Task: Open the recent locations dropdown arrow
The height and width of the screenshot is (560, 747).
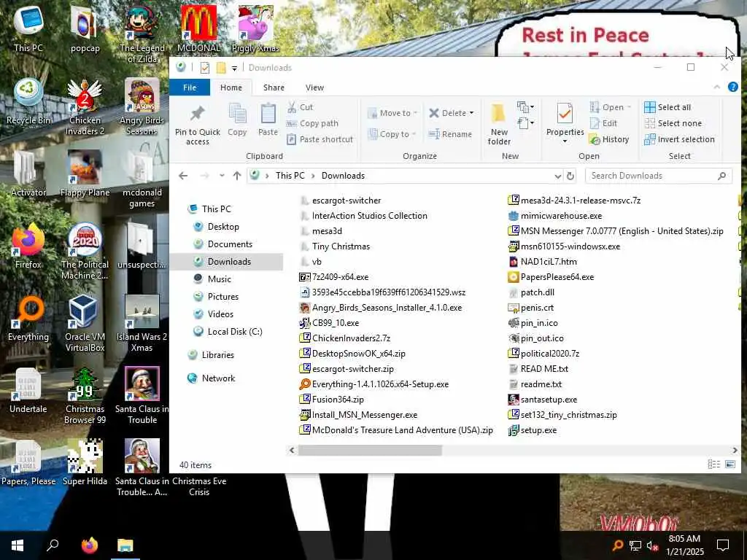Action: (x=222, y=176)
